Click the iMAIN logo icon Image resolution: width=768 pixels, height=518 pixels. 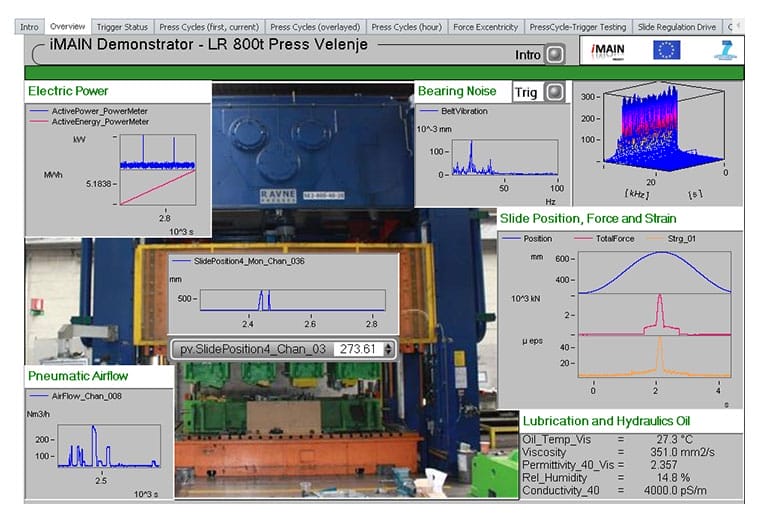[x=608, y=51]
